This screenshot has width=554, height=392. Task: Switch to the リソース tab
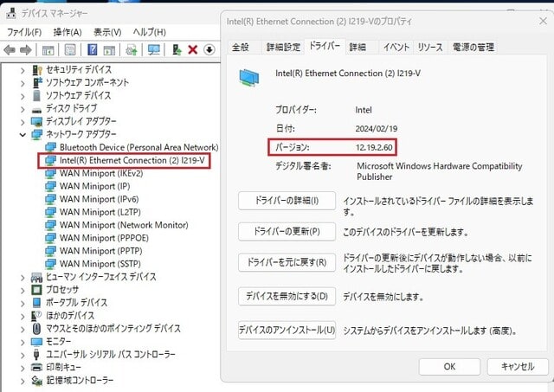tap(430, 47)
